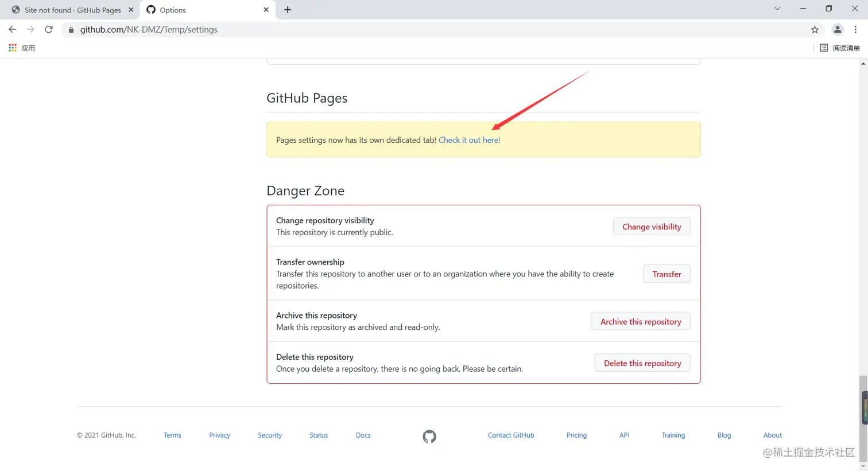Click the GitHub Pages heading
The height and width of the screenshot is (471, 868).
(307, 98)
